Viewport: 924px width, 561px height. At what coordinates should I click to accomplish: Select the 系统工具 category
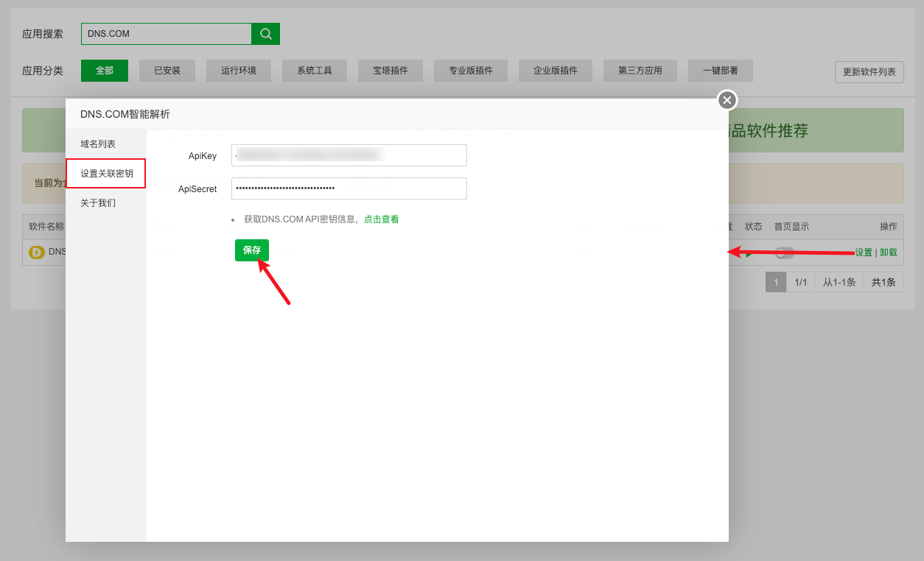point(315,71)
